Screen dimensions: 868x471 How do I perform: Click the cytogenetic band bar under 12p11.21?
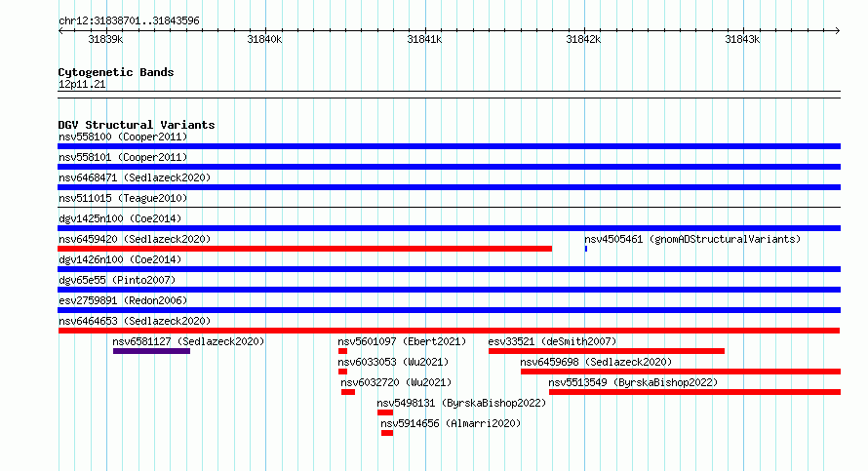(x=449, y=95)
